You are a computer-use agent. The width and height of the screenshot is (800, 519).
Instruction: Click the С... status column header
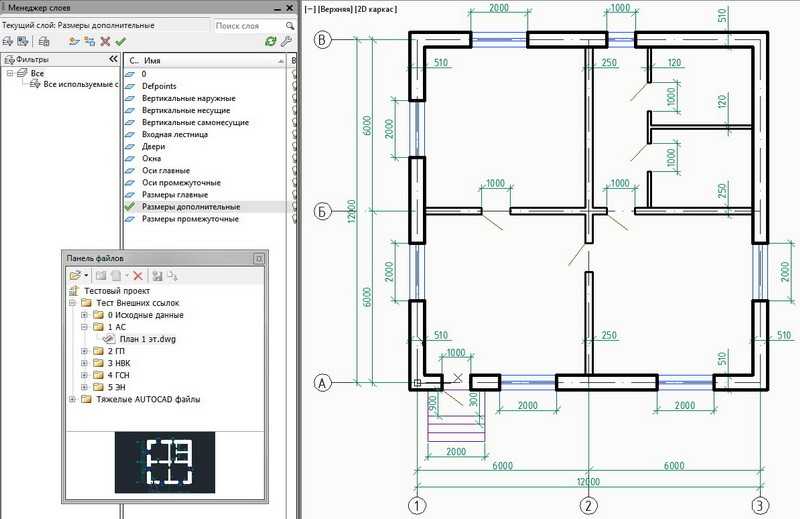[134, 61]
